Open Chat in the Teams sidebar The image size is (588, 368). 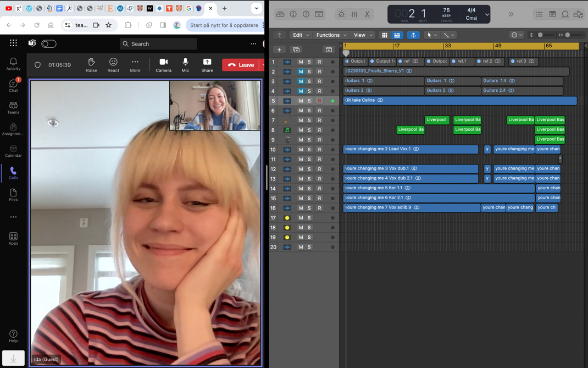[x=13, y=85]
